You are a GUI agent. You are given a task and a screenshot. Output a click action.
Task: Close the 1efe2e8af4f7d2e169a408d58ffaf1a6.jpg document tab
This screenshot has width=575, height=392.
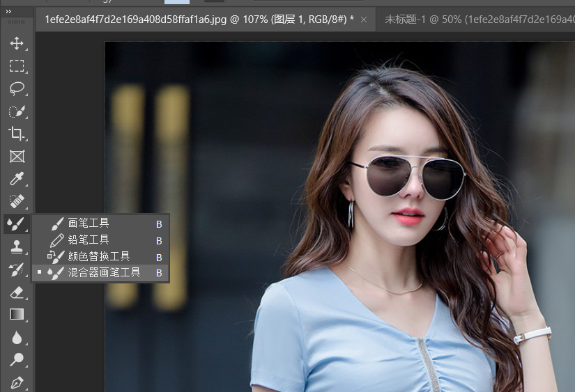(364, 19)
